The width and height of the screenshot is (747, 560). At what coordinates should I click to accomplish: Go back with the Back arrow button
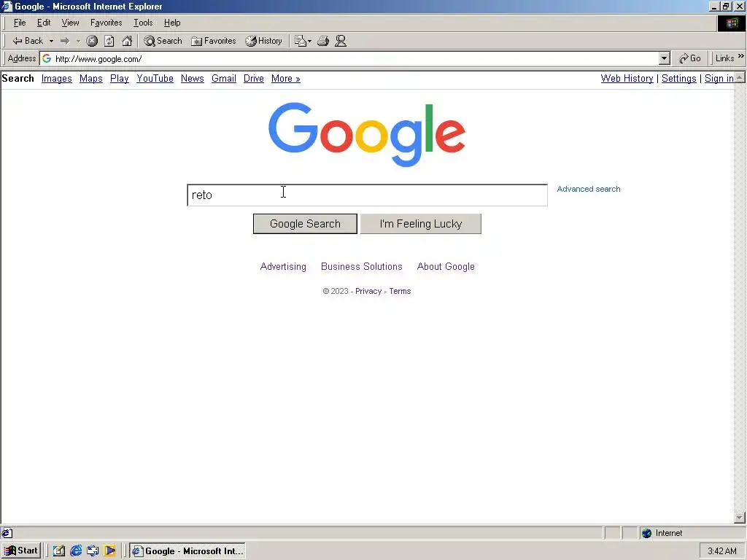click(x=28, y=41)
